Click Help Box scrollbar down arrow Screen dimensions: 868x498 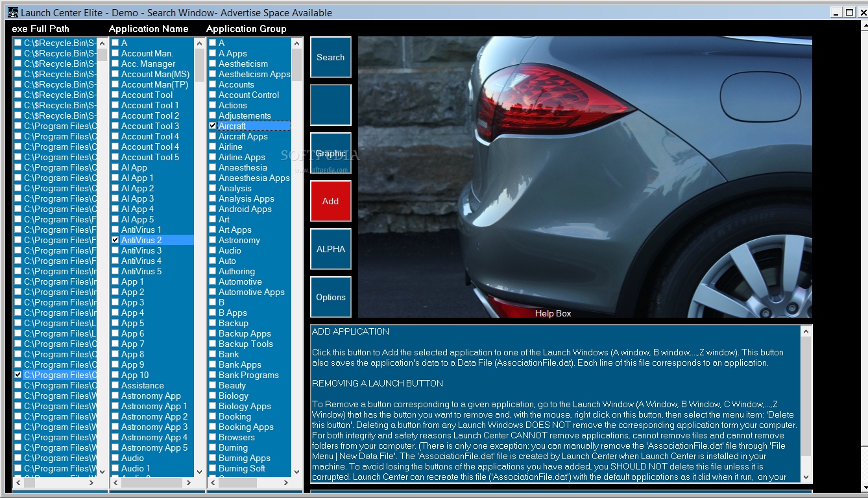806,477
